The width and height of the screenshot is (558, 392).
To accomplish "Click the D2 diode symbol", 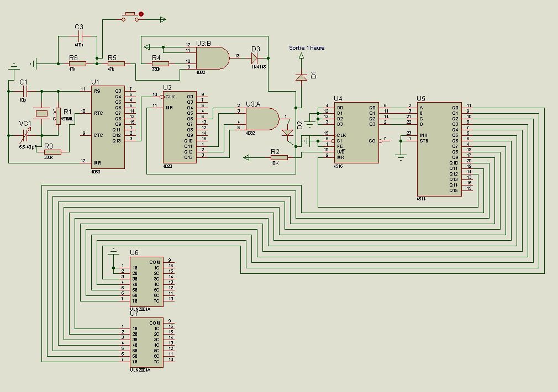I will [287, 133].
